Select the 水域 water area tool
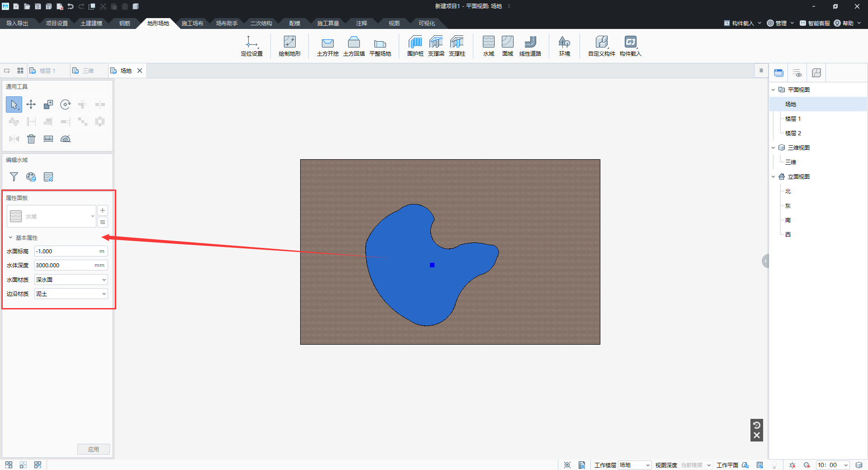This screenshot has width=868, height=470. 488,46
